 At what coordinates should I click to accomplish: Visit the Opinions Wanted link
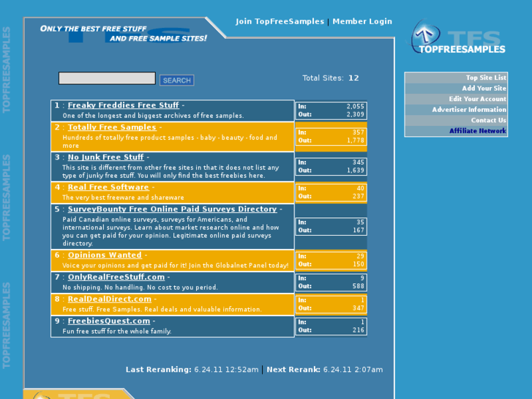[x=105, y=255]
